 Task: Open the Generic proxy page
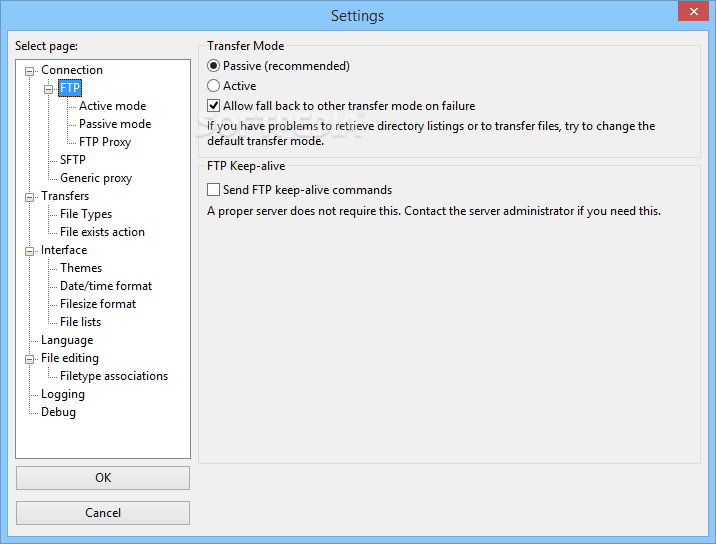[x=96, y=178]
